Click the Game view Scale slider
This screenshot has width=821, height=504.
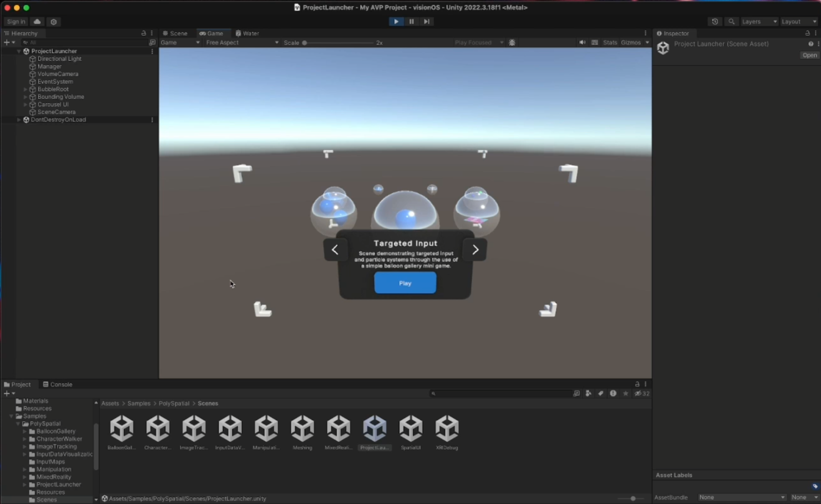pyautogui.click(x=339, y=43)
